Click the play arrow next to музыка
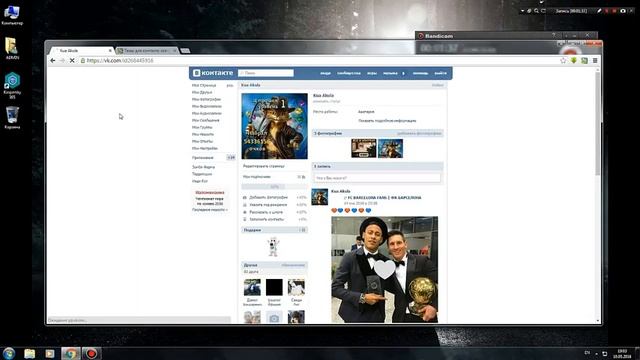The height and width of the screenshot is (360, 640). (x=404, y=73)
